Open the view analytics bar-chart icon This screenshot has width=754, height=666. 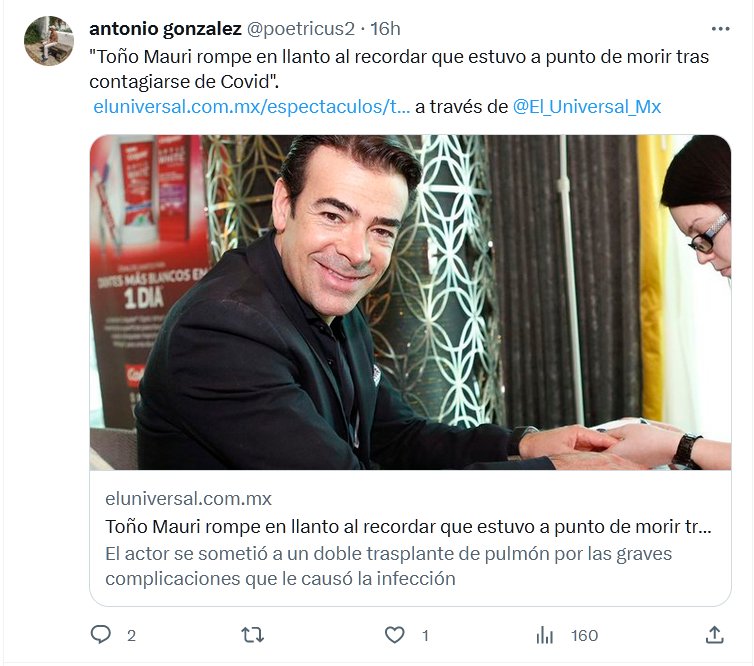point(545,635)
